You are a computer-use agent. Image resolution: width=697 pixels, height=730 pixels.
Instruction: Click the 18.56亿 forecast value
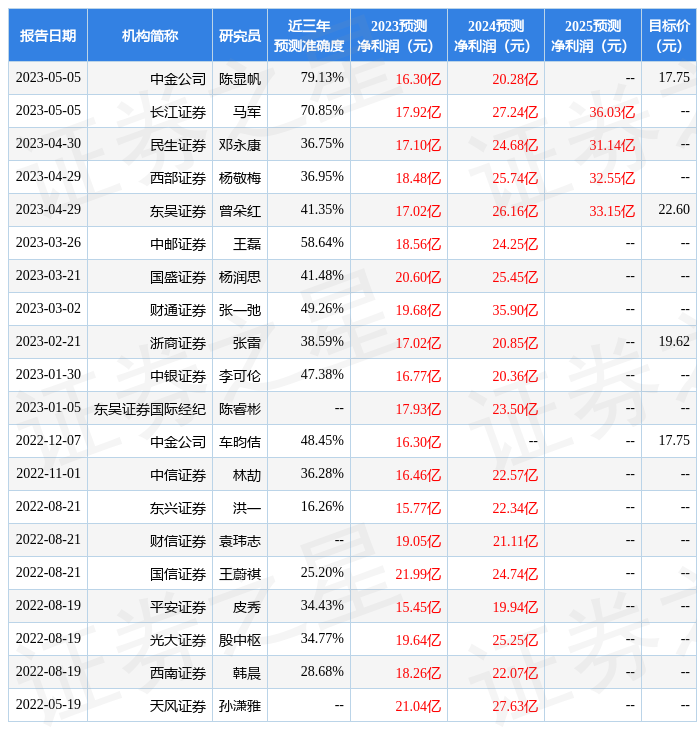[x=418, y=244]
